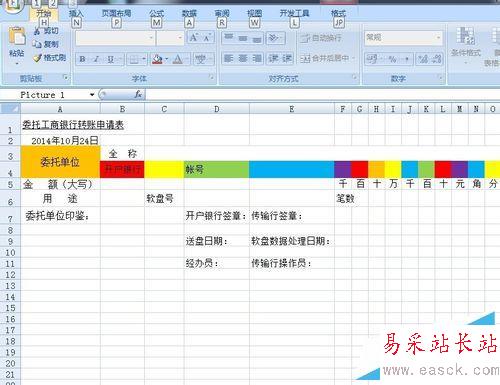Click the bottom align icon

257,38
